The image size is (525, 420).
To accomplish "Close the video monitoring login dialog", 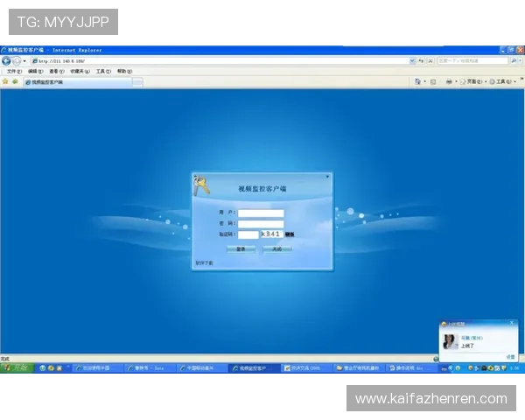I will 327,176.
